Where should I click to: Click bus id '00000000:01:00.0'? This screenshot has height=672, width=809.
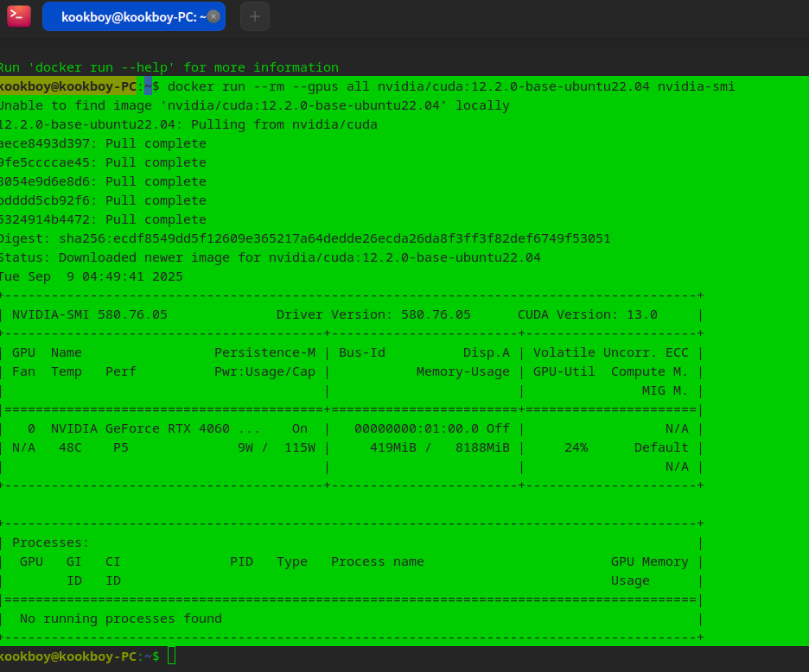[417, 428]
